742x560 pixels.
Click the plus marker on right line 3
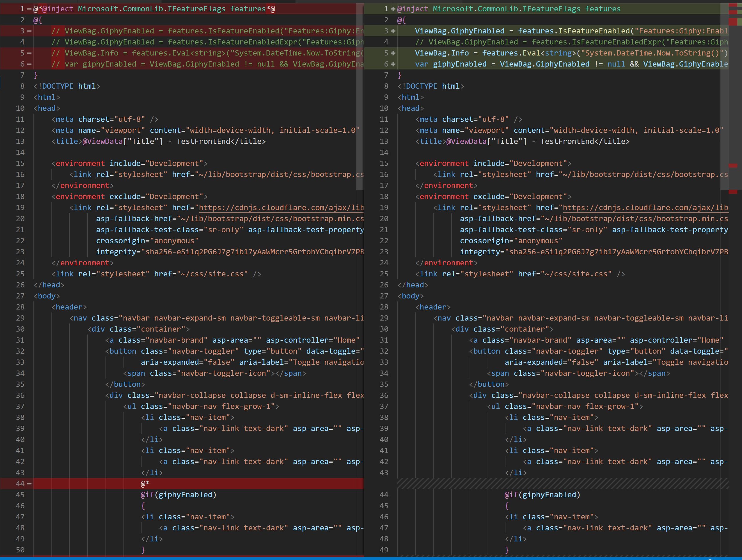click(393, 31)
